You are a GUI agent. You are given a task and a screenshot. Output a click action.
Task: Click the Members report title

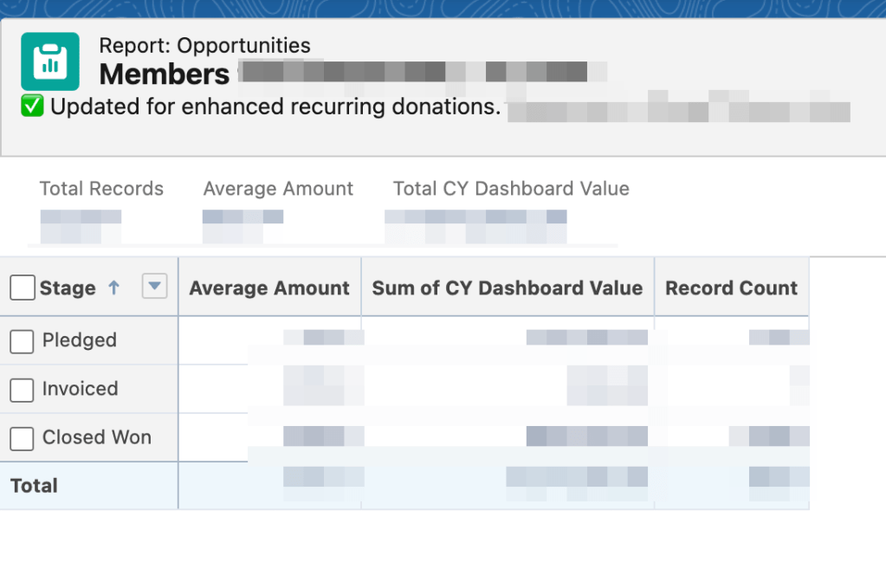point(165,74)
